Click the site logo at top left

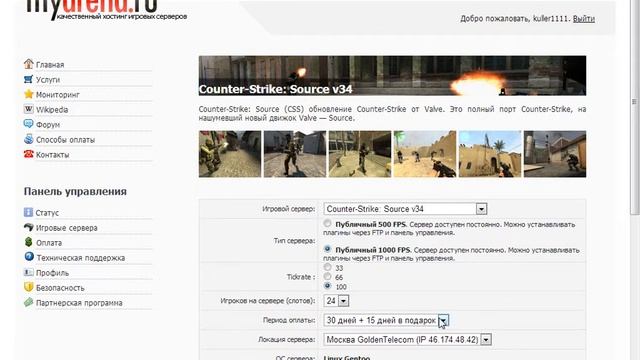106,10
